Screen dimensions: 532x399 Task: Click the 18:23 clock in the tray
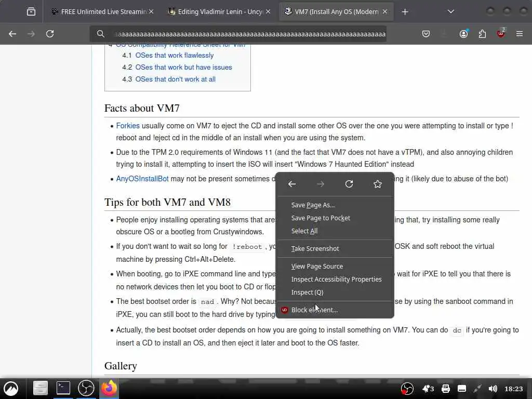pyautogui.click(x=514, y=389)
